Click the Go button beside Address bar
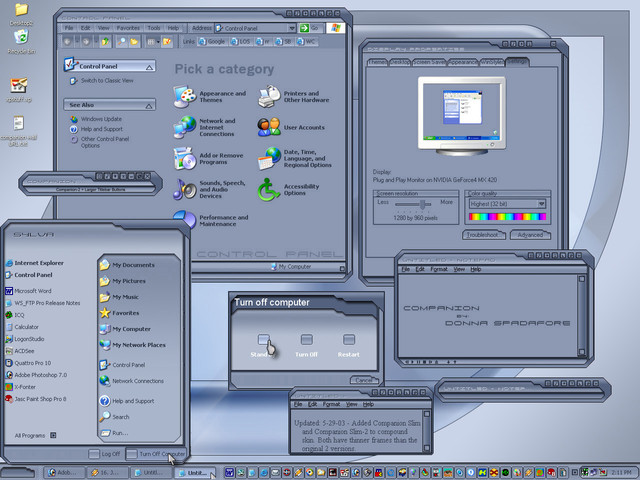 310,28
